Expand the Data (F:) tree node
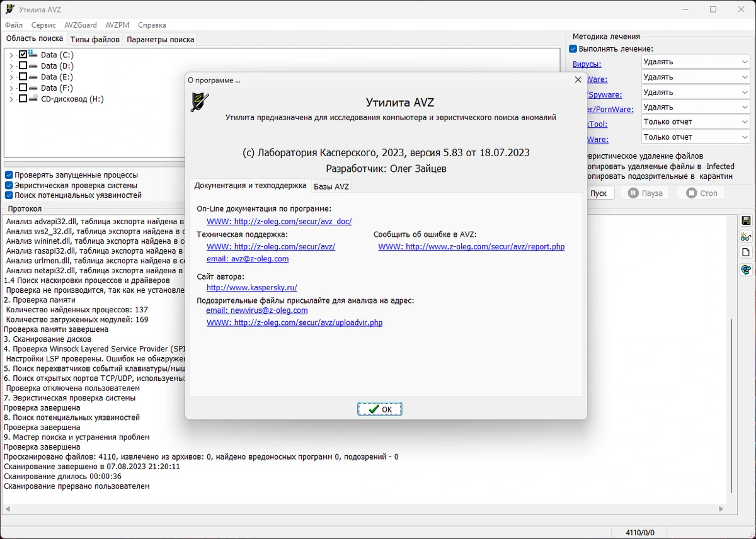Viewport: 756px width, 539px height. click(x=11, y=89)
